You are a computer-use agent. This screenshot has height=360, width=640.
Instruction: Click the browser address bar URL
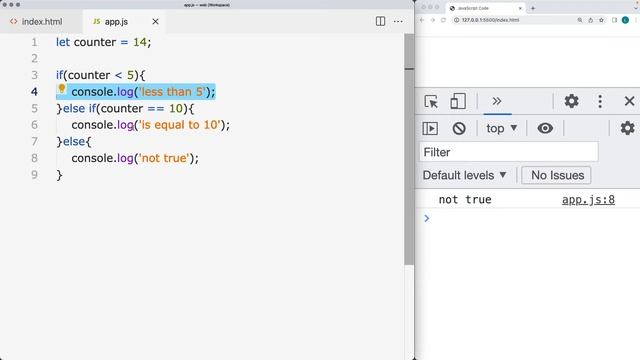[x=490, y=20]
